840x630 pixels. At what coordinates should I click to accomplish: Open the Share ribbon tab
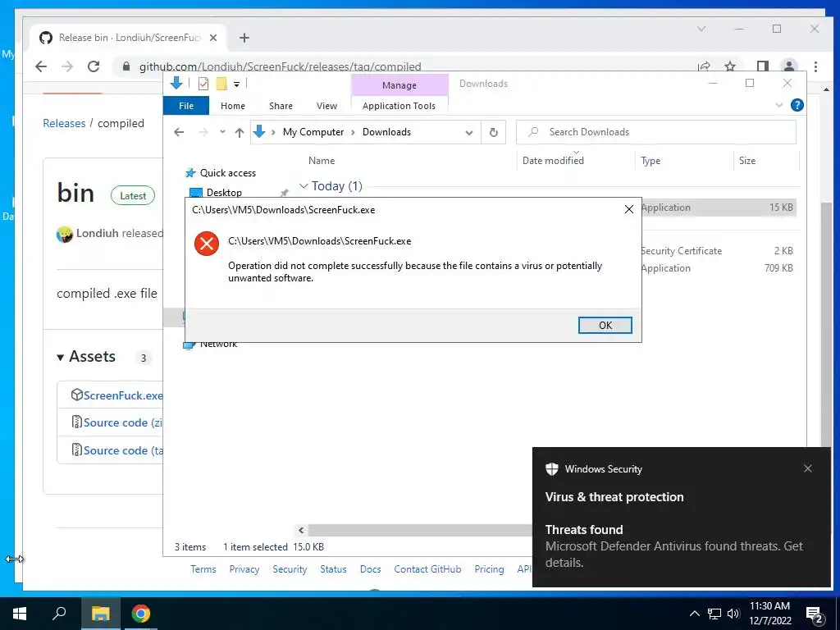[x=281, y=106]
